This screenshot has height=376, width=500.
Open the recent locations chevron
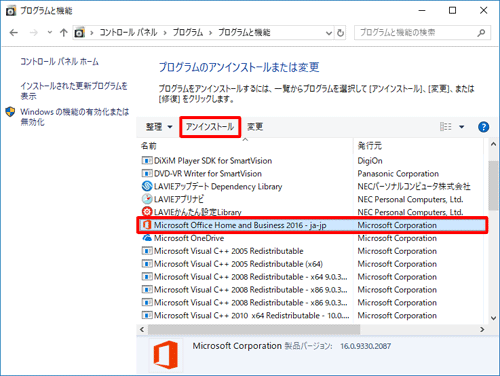(50, 32)
